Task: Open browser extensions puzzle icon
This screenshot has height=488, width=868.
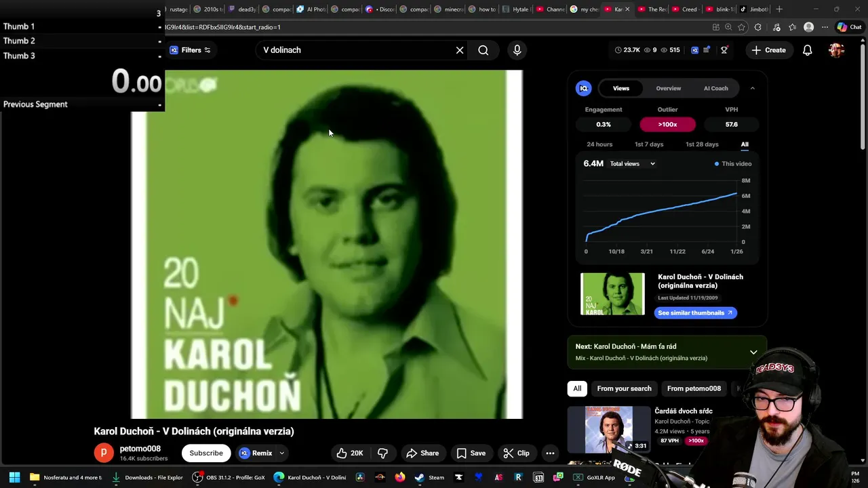Action: click(758, 27)
